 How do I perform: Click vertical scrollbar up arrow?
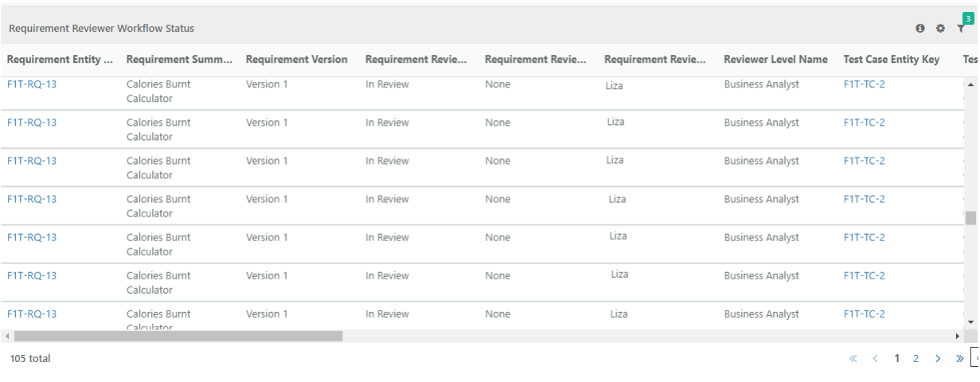click(970, 84)
